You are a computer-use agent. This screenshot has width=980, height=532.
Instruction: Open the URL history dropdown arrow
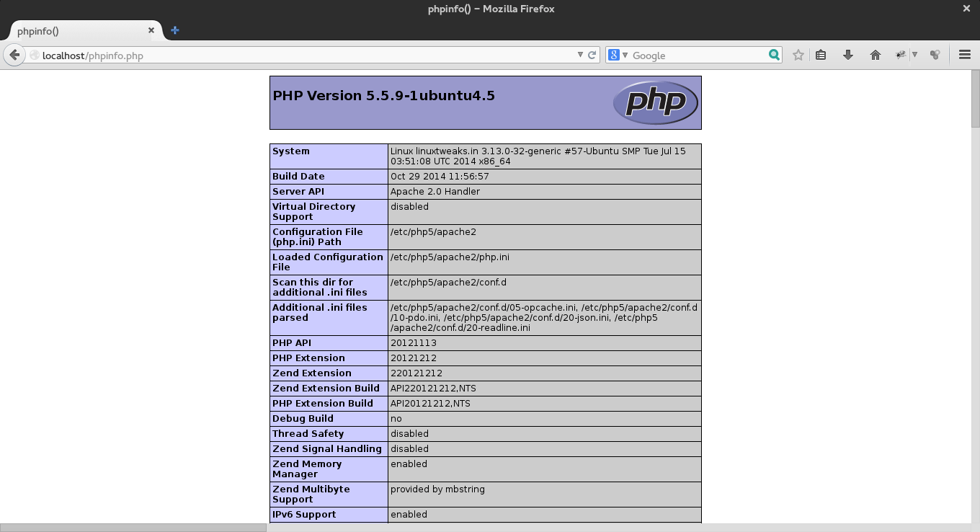[x=580, y=55]
